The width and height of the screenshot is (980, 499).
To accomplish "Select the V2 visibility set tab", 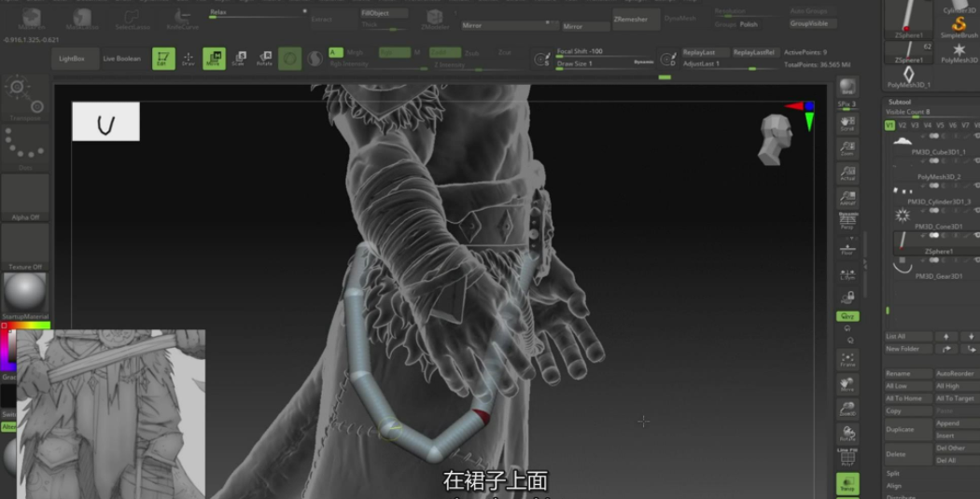I will click(902, 126).
